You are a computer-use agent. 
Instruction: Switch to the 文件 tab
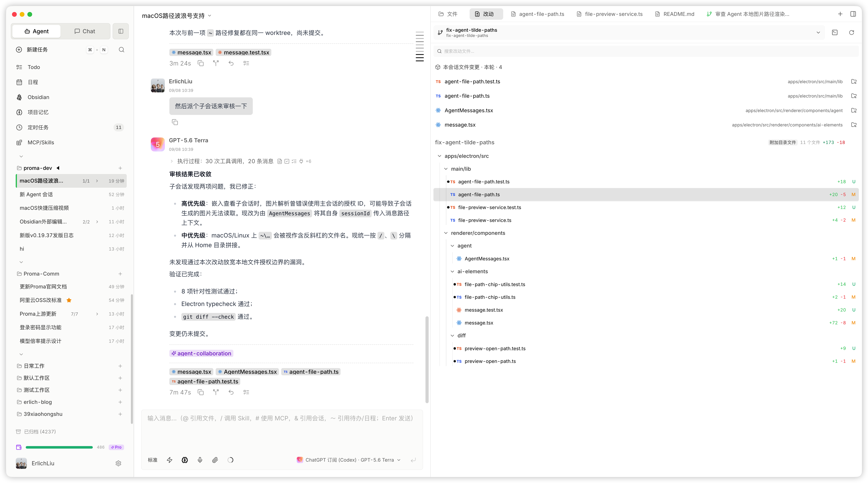(448, 14)
